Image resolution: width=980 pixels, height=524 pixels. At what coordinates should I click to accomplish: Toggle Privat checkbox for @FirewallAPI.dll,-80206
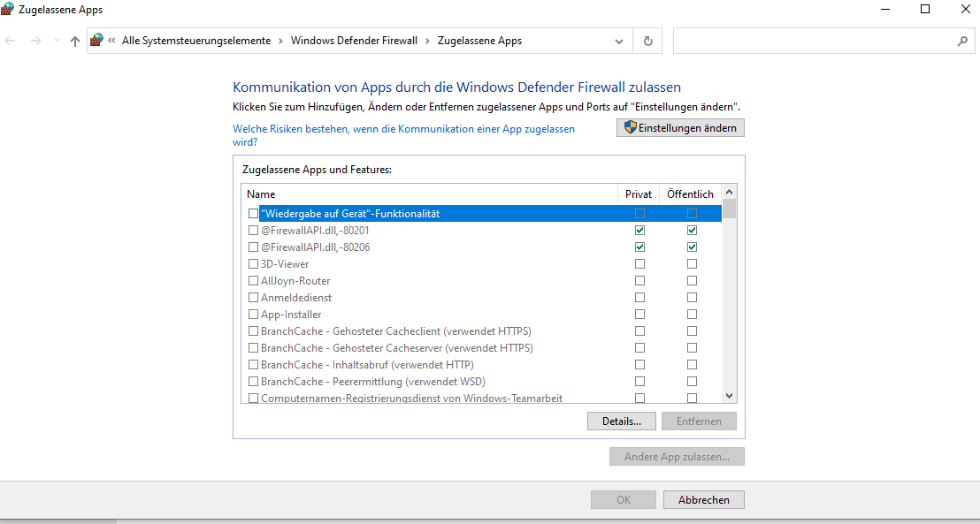pos(640,247)
